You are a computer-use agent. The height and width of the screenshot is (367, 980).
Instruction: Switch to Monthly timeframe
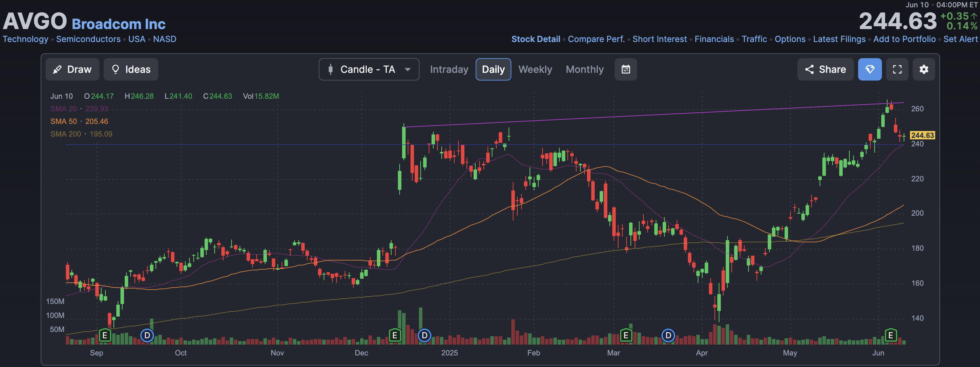584,69
